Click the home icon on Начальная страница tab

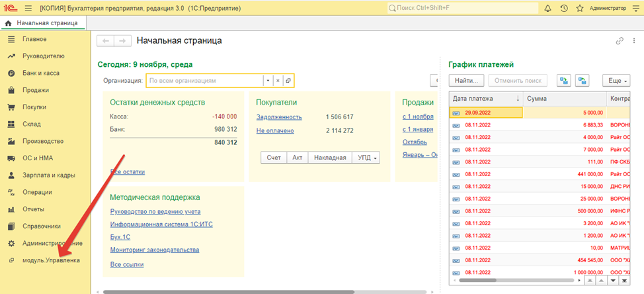coord(8,23)
